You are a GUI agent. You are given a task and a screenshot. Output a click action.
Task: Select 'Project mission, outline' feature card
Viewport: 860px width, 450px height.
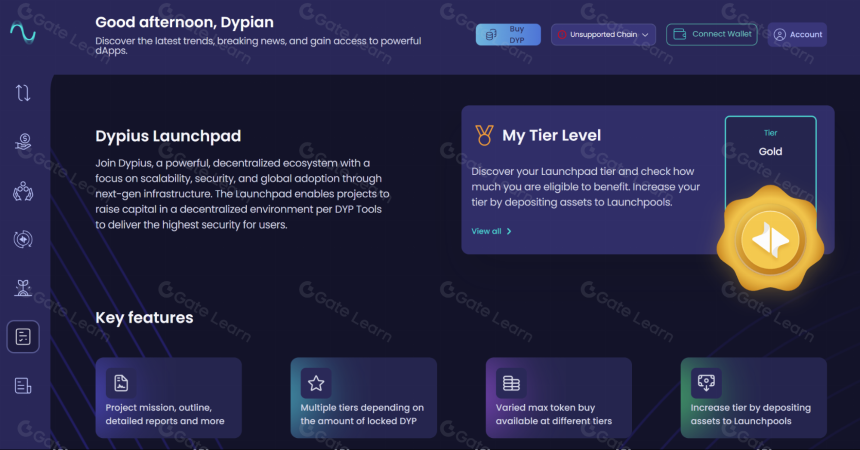(x=168, y=398)
